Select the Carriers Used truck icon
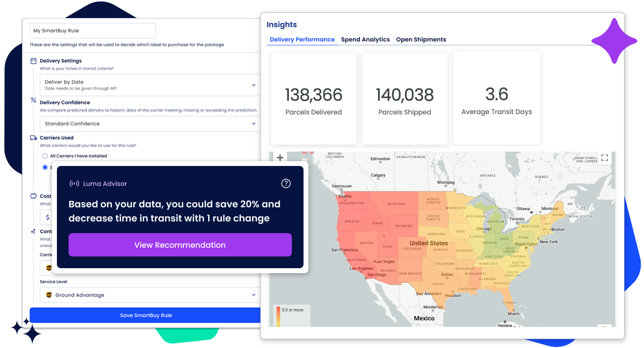 pyautogui.click(x=33, y=138)
